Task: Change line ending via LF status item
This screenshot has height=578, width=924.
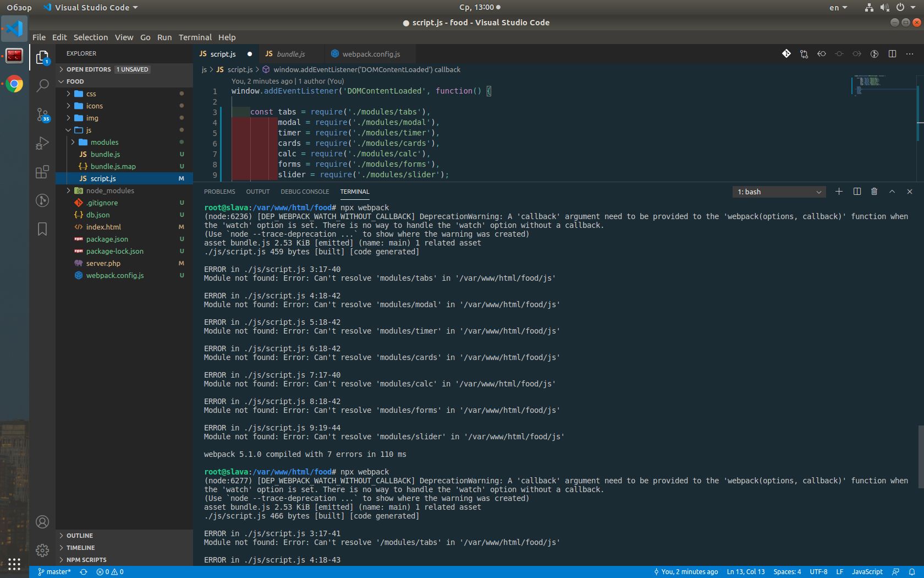Action: click(x=840, y=572)
